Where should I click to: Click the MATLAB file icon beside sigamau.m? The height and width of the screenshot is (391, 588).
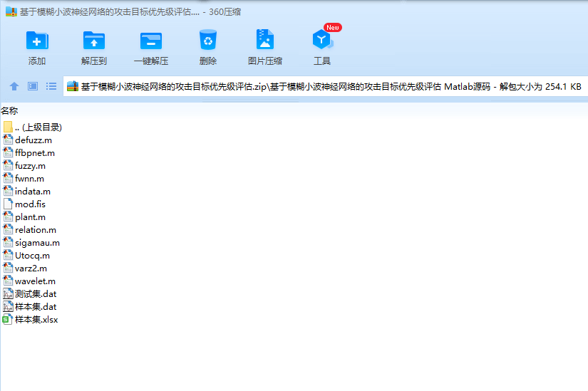click(8, 243)
